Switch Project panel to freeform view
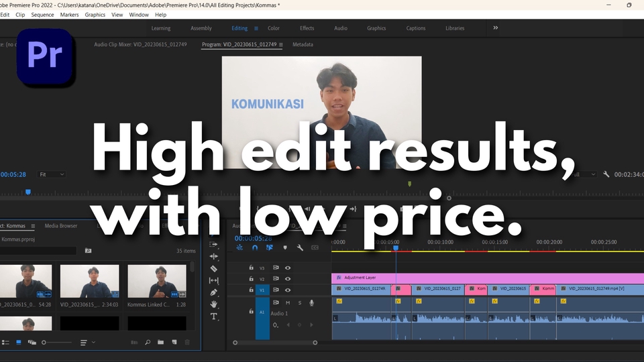The image size is (644, 362). coord(32,343)
